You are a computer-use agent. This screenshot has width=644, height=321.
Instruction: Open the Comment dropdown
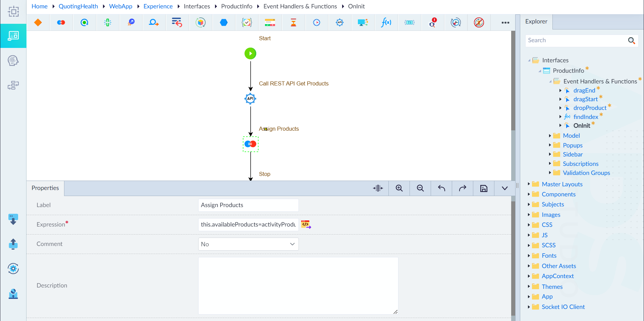[248, 244]
